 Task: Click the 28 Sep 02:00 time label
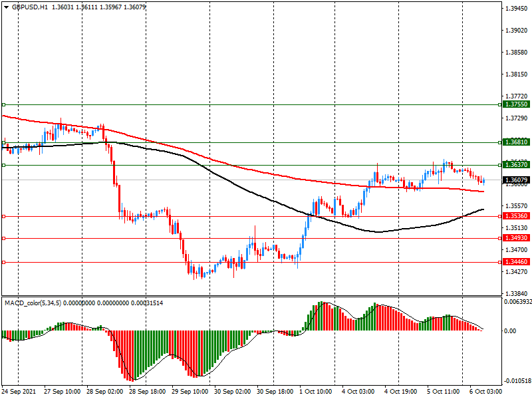coord(104,392)
